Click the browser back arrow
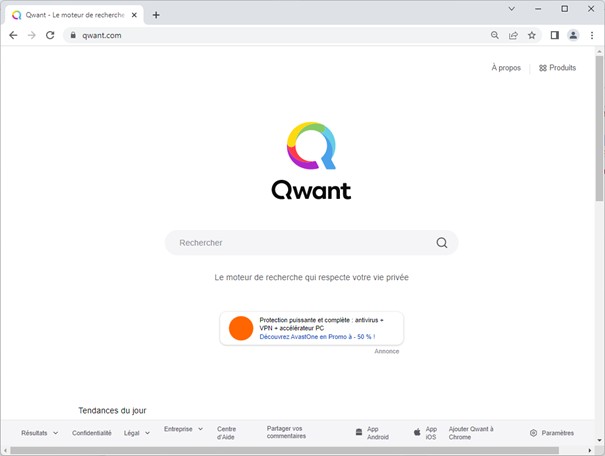This screenshot has width=605, height=456. pos(13,35)
